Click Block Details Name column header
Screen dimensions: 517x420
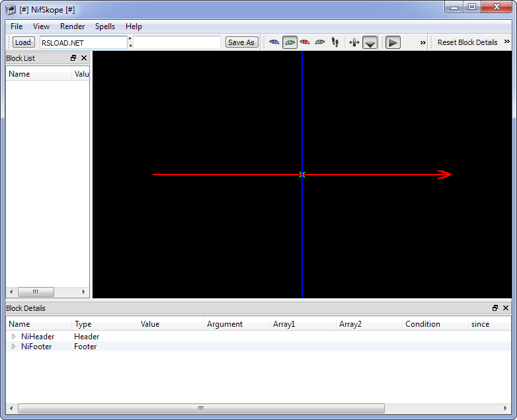[38, 324]
